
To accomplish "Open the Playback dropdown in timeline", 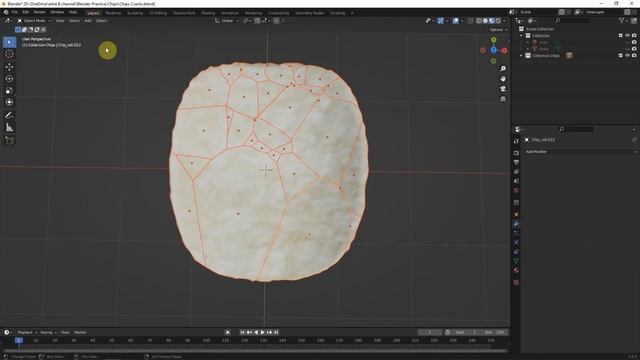I will pos(27,332).
